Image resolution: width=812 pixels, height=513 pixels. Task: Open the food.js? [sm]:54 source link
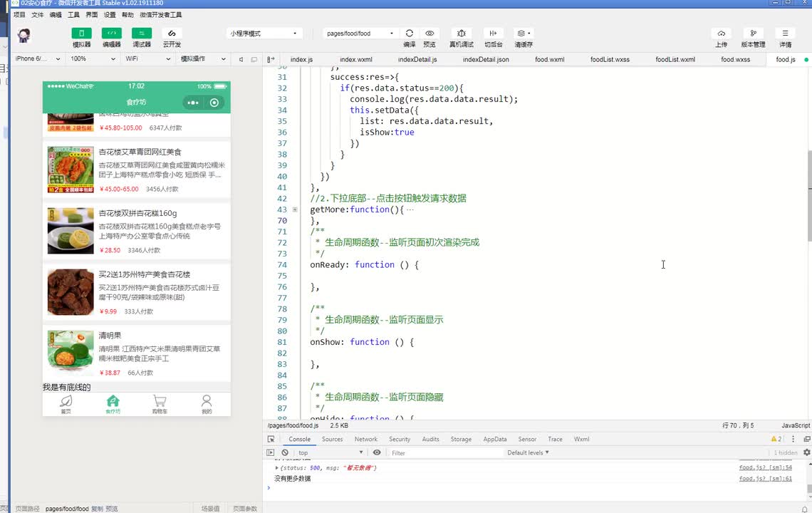click(765, 468)
